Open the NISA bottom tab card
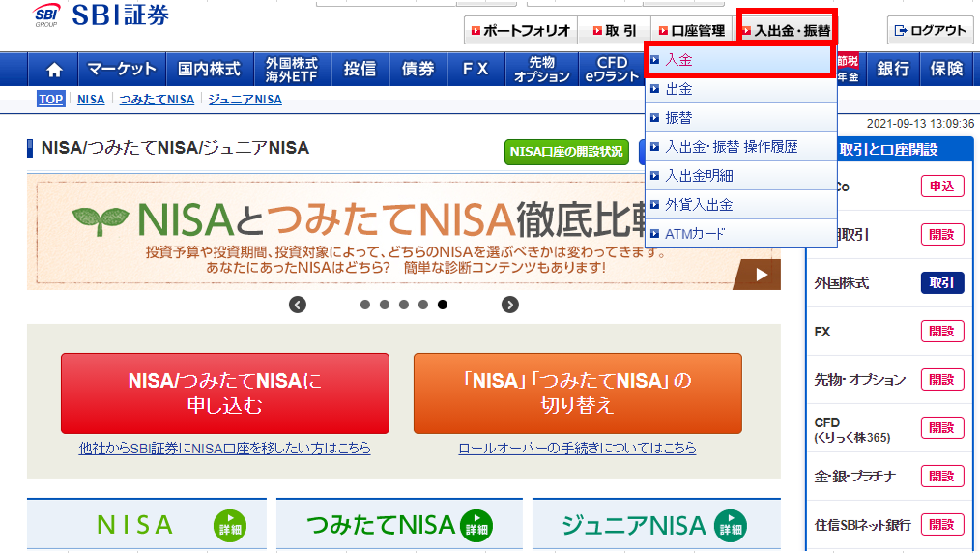 [x=147, y=524]
